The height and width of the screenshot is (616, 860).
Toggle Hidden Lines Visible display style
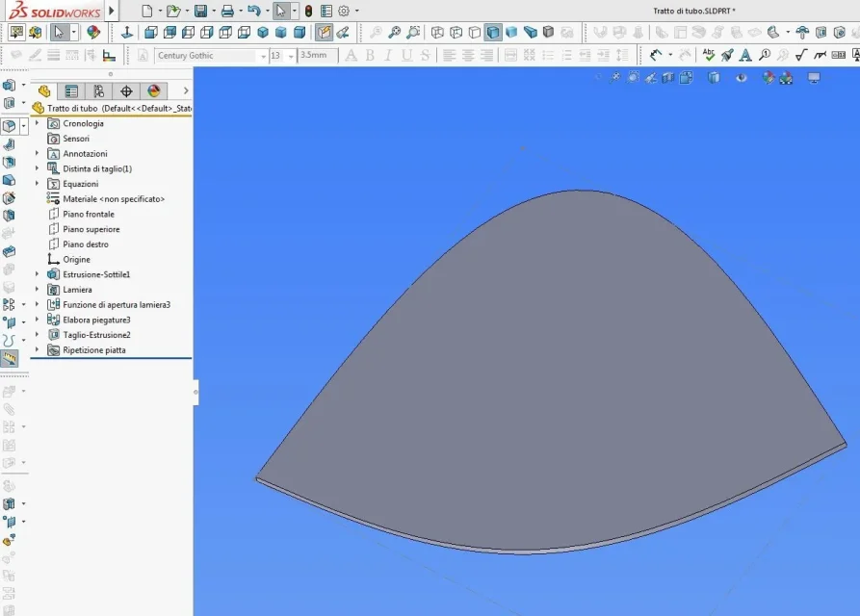[456, 32]
